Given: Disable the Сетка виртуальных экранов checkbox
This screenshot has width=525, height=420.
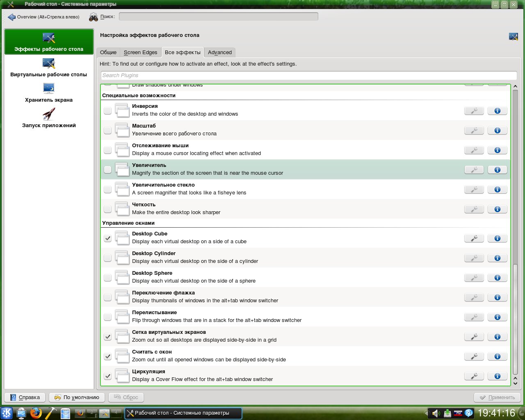Looking at the screenshot, I should click(107, 337).
